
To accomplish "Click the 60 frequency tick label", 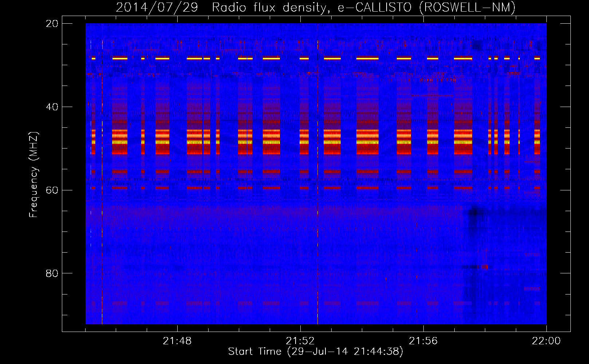I will pos(52,190).
